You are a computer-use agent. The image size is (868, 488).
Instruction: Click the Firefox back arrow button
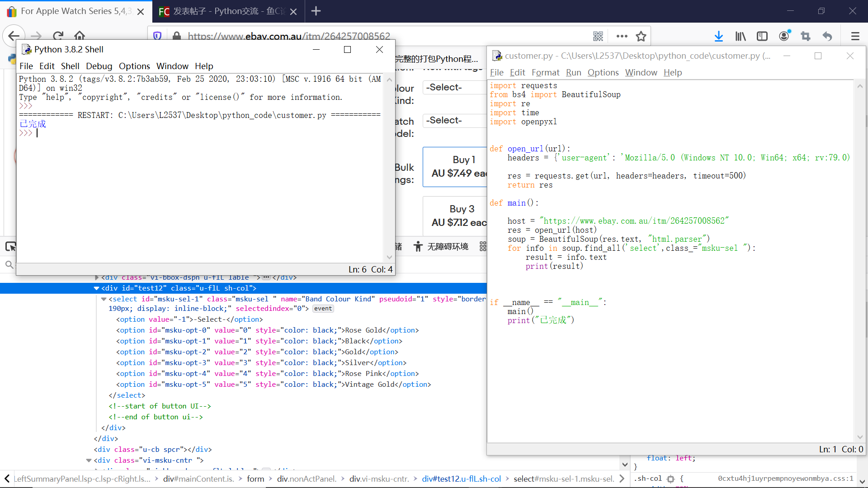click(x=14, y=36)
